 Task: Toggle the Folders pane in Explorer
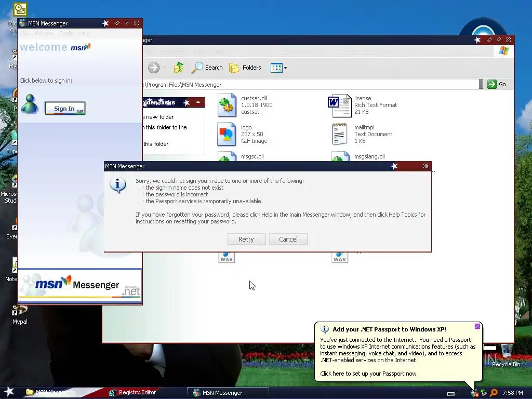point(245,68)
